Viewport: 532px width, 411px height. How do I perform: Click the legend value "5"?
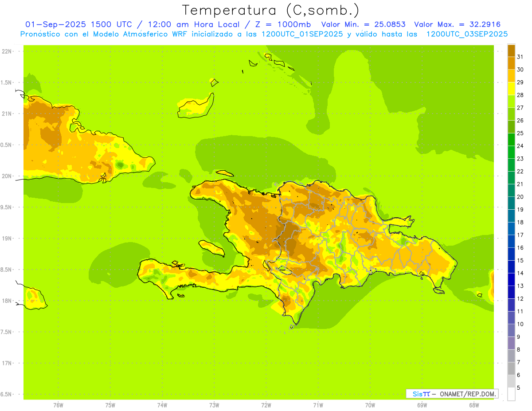[x=519, y=388]
